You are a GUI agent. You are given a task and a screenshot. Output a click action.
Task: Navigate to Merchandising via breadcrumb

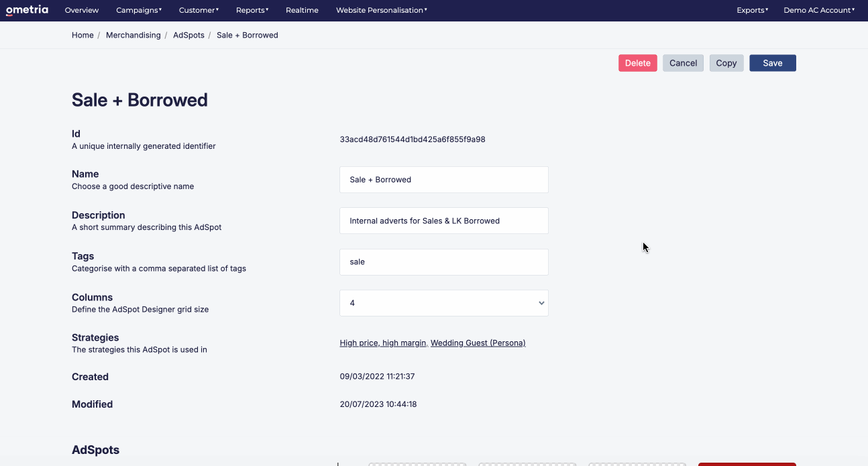pyautogui.click(x=133, y=35)
